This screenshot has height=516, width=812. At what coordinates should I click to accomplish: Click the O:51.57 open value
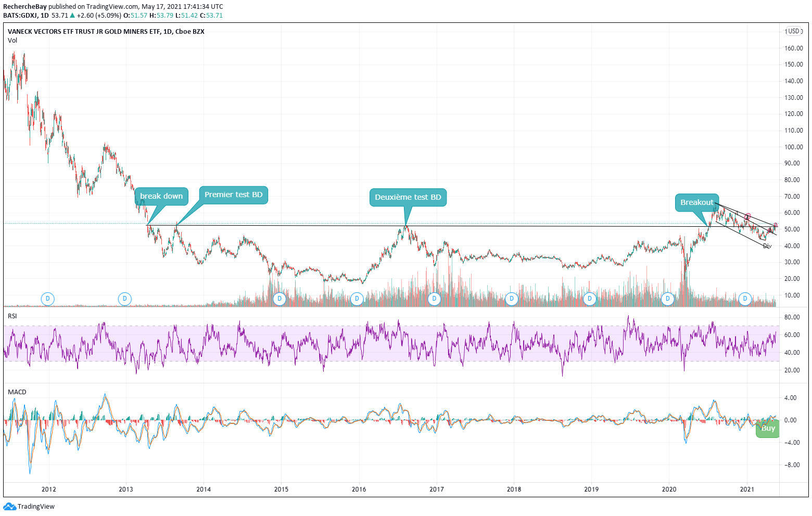tap(135, 16)
